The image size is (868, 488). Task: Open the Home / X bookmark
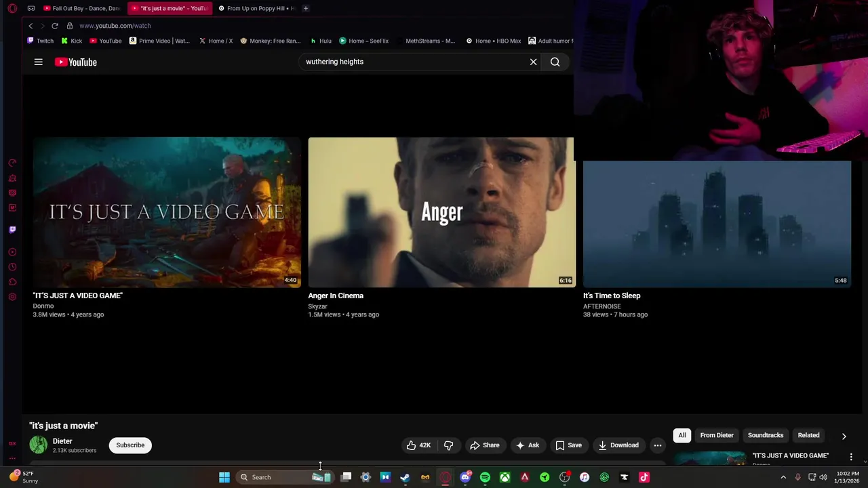click(216, 41)
